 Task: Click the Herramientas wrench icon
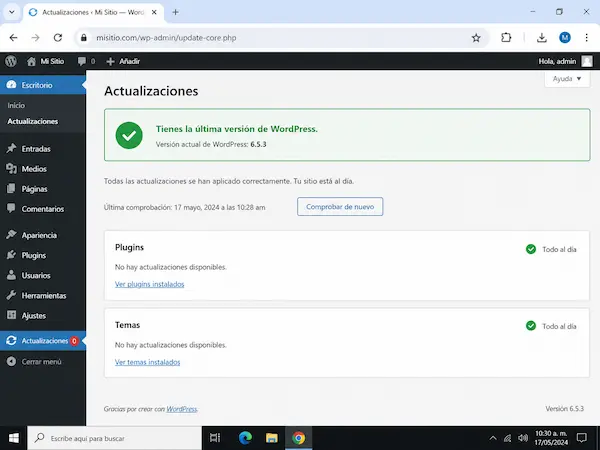11,295
